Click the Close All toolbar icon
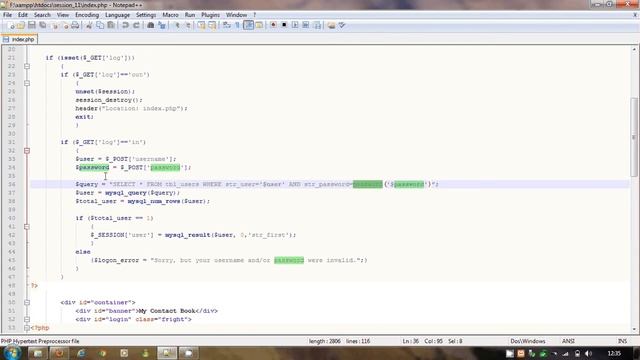This screenshot has width=640, height=360. pos(65,25)
